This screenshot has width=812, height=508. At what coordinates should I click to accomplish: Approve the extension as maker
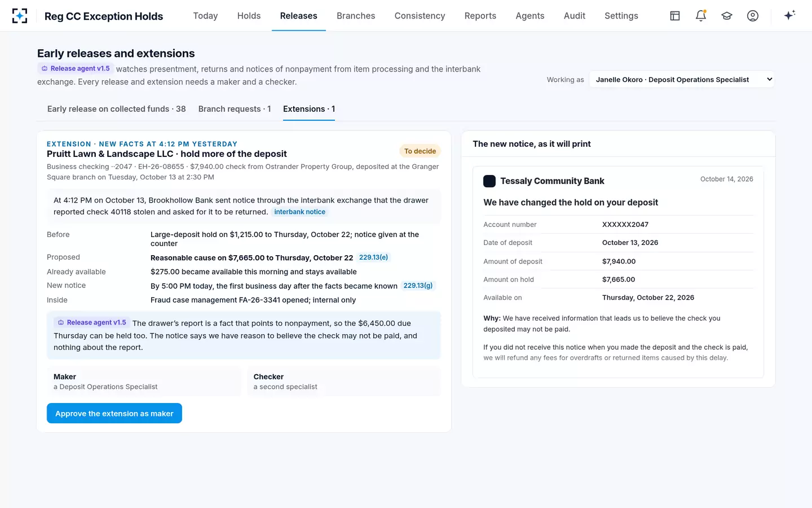(x=114, y=413)
